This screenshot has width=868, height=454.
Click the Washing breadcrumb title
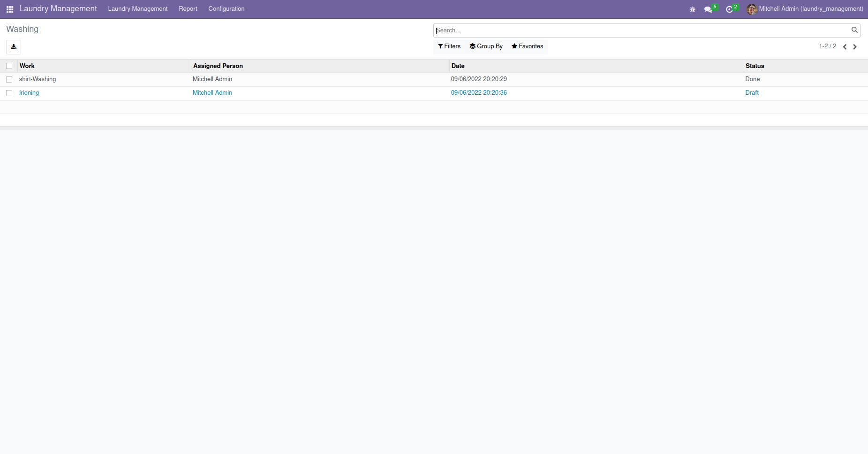pos(23,29)
